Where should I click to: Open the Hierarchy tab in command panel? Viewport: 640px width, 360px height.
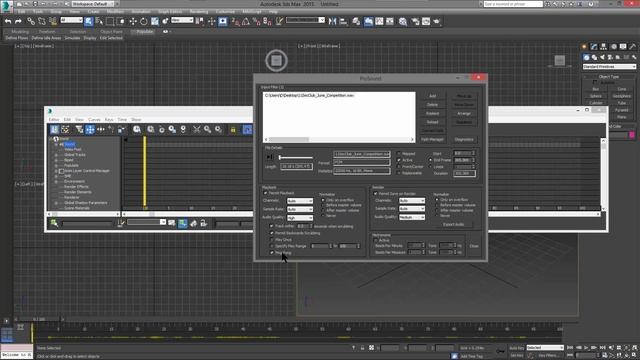[x=604, y=47]
